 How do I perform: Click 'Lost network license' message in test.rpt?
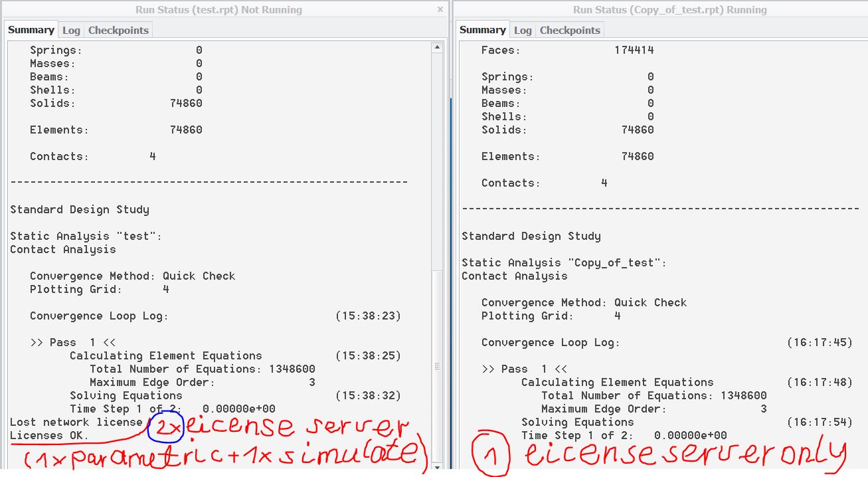pos(76,422)
